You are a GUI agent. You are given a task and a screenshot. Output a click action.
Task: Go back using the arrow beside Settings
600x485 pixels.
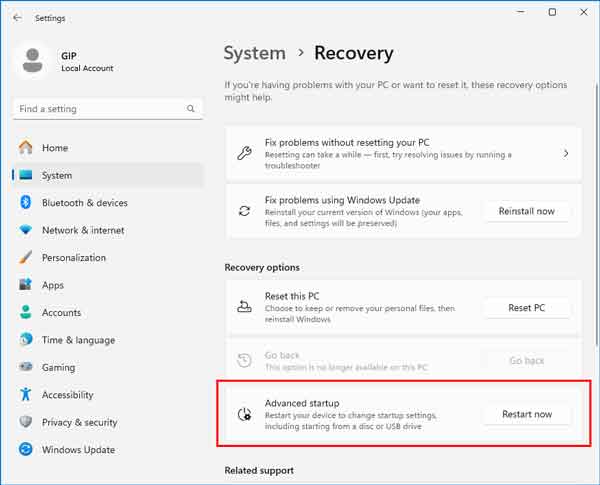coord(17,18)
